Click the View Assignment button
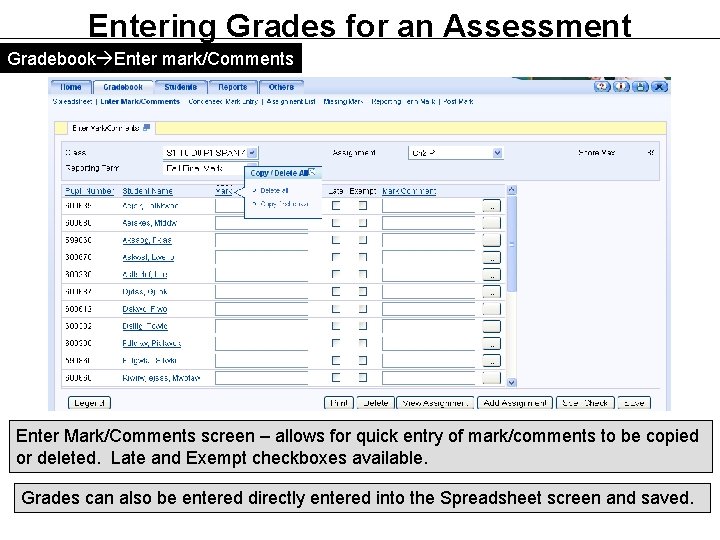 tap(435, 403)
